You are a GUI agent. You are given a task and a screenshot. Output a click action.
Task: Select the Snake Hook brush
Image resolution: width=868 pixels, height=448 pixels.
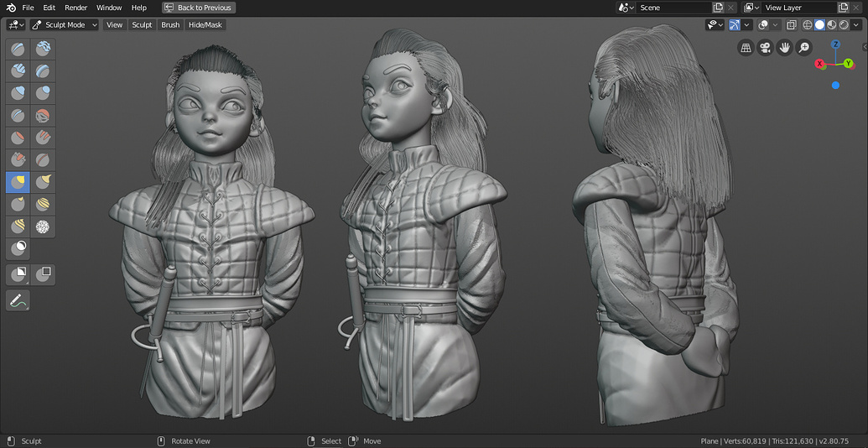(x=43, y=182)
